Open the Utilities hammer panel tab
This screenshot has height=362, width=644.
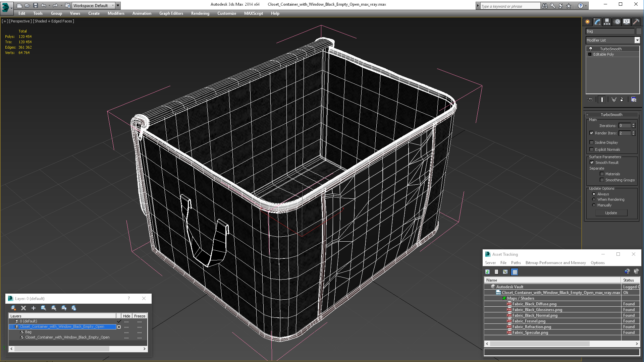pyautogui.click(x=636, y=22)
